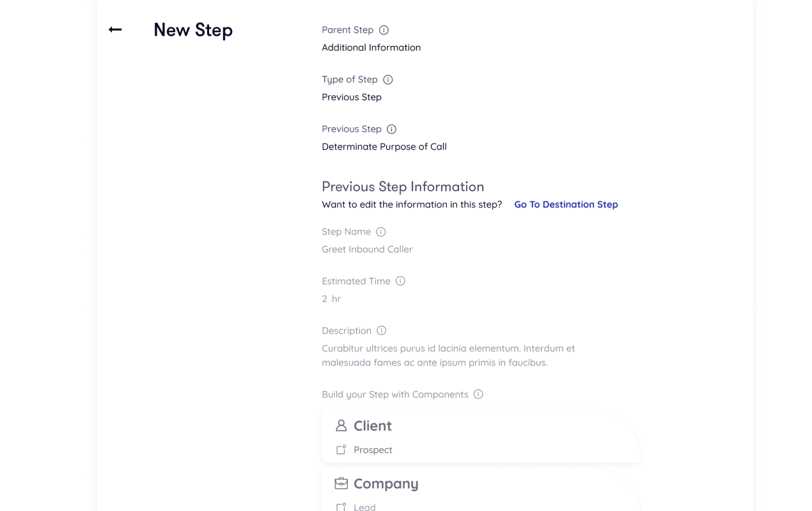Click the info icon beside Description
812x511 pixels.
click(381, 331)
